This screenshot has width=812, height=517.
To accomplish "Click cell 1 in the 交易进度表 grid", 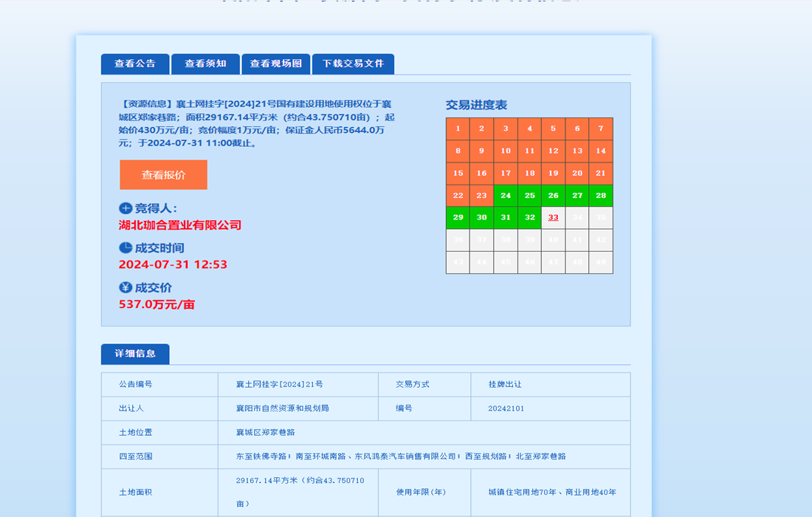I will pos(458,129).
